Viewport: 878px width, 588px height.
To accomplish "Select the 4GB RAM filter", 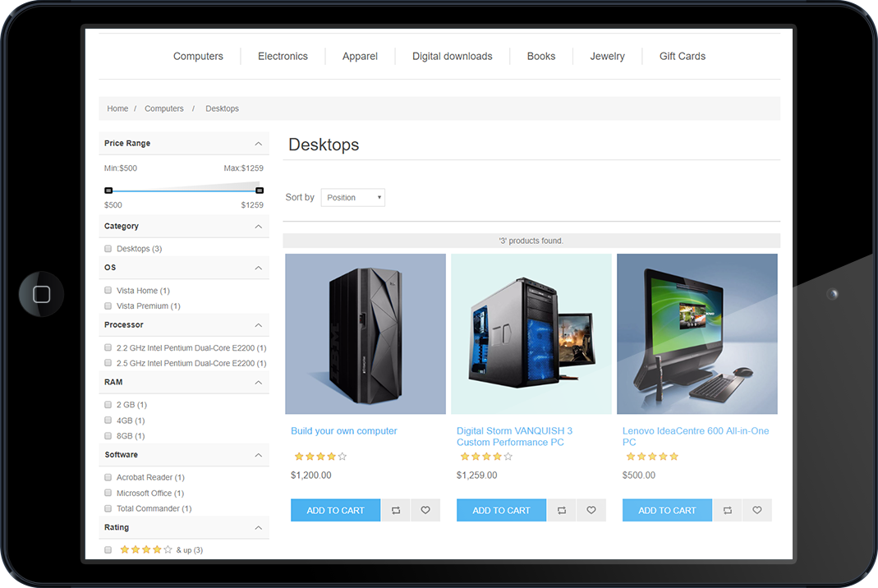I will [108, 420].
